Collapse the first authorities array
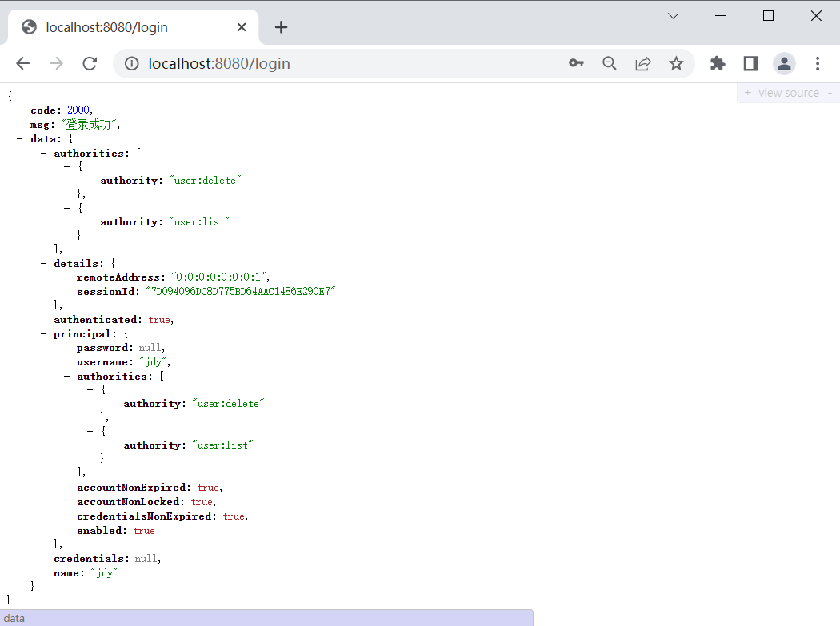The image size is (840, 626). tap(43, 152)
